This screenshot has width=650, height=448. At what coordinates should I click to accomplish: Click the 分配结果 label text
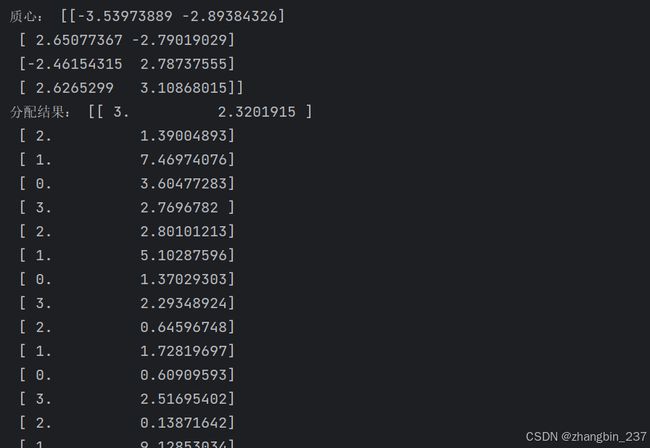(37, 112)
